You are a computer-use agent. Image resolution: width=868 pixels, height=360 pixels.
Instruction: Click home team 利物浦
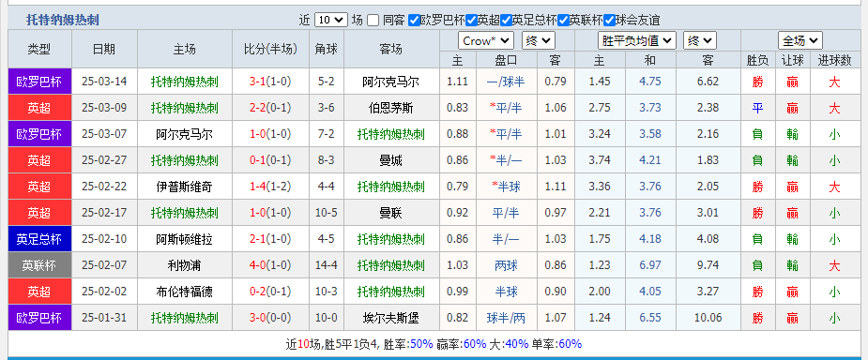(x=184, y=266)
